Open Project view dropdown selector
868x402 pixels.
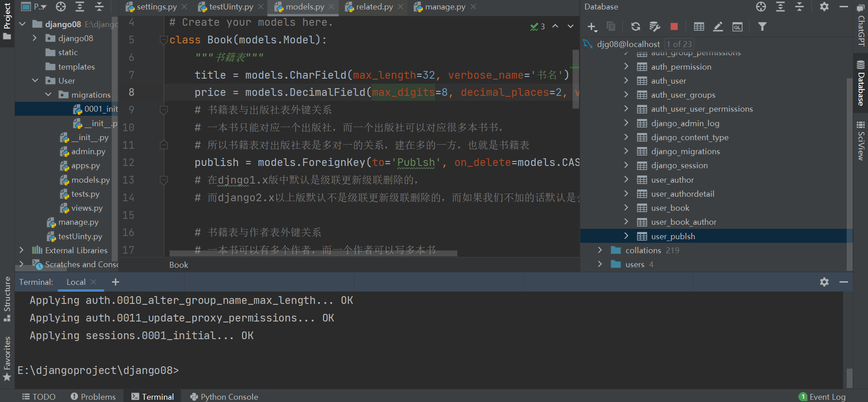[34, 7]
